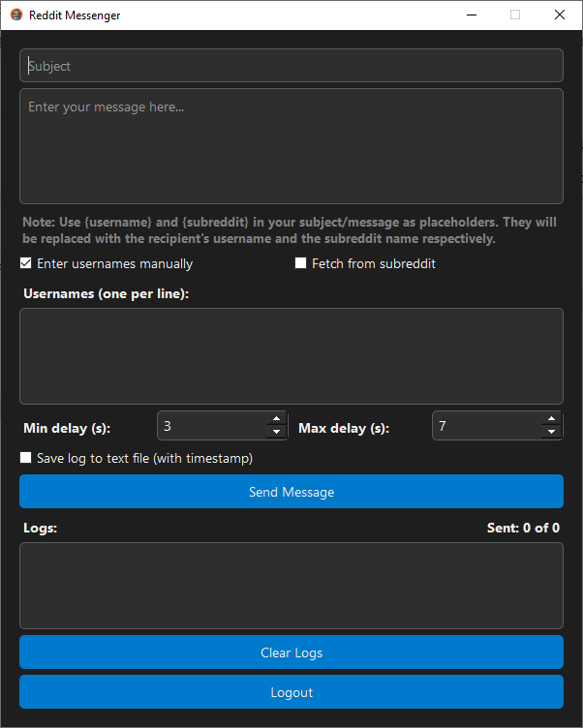Click the 'Sent: 0 of 0' counter text
Screen dimensions: 583x728
coord(523,528)
